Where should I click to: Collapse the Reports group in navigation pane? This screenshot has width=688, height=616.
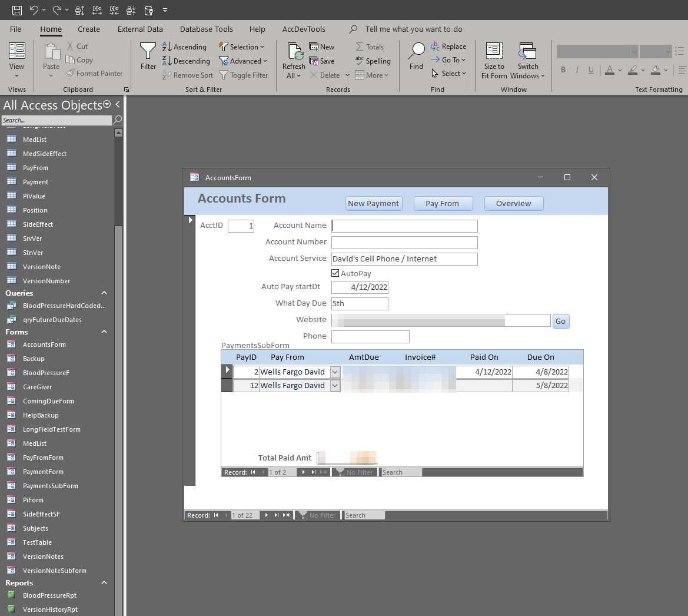click(104, 582)
